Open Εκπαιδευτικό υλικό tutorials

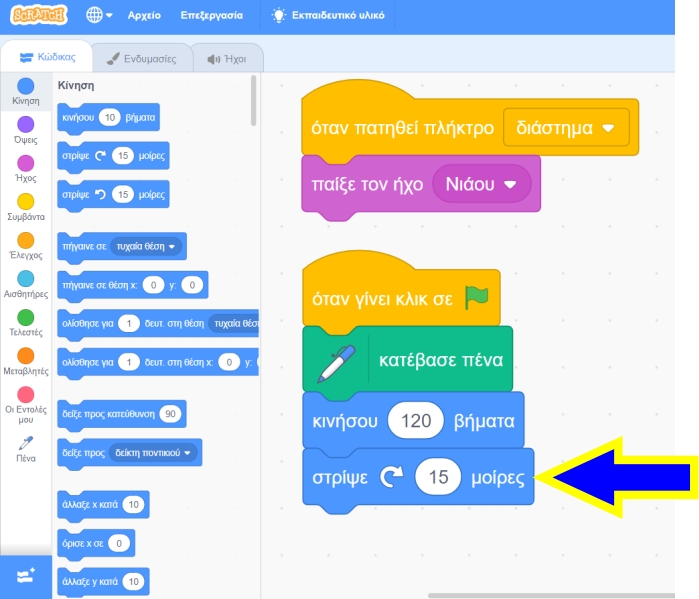(x=327, y=16)
